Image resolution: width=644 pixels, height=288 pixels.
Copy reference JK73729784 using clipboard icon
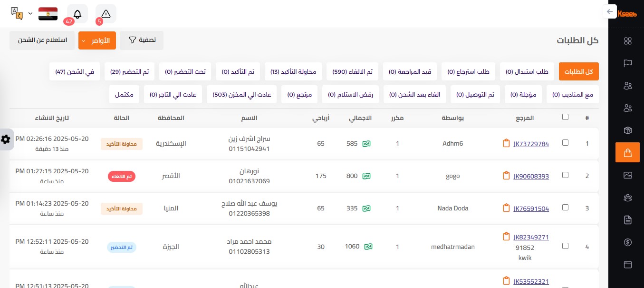(506, 143)
